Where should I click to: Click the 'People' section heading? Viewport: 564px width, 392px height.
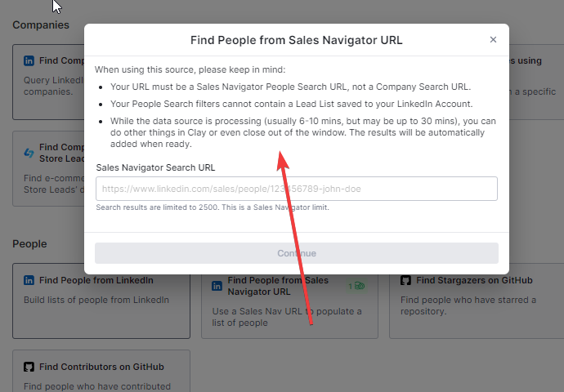29,243
